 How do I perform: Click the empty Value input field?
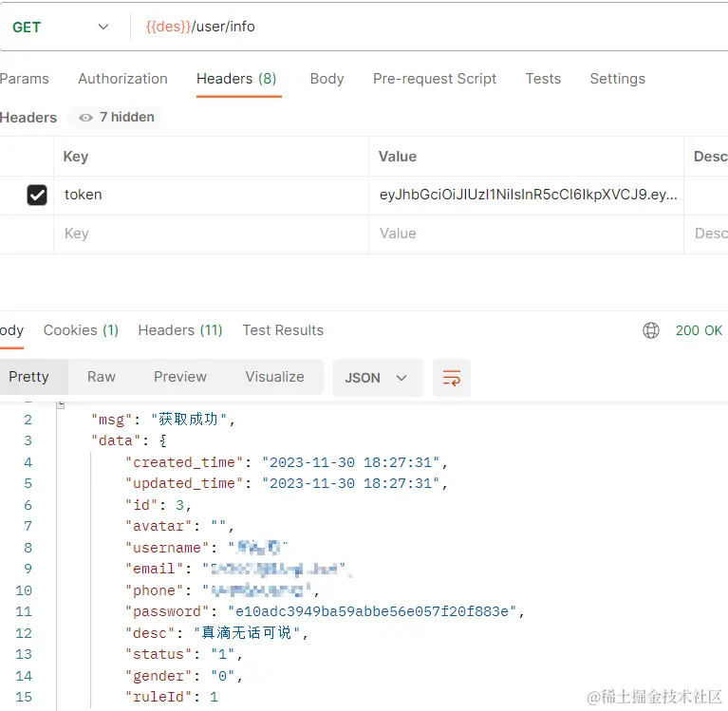click(x=526, y=234)
